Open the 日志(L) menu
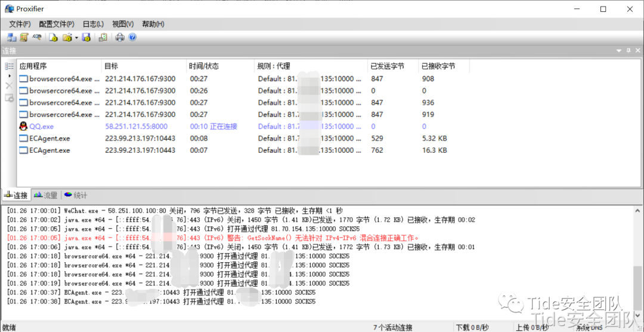This screenshot has width=644, height=332. [x=93, y=24]
